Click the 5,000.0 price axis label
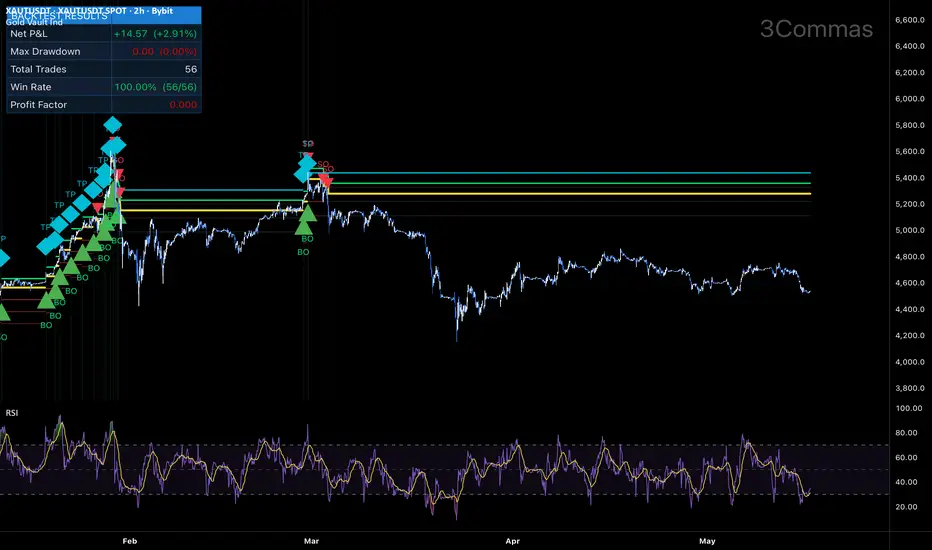The width and height of the screenshot is (932, 550). 910,230
